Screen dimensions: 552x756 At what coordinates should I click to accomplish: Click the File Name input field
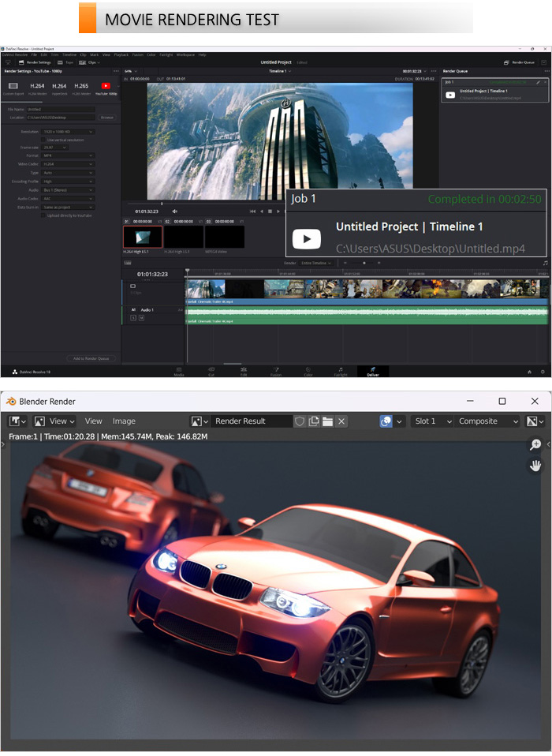pyautogui.click(x=60, y=109)
